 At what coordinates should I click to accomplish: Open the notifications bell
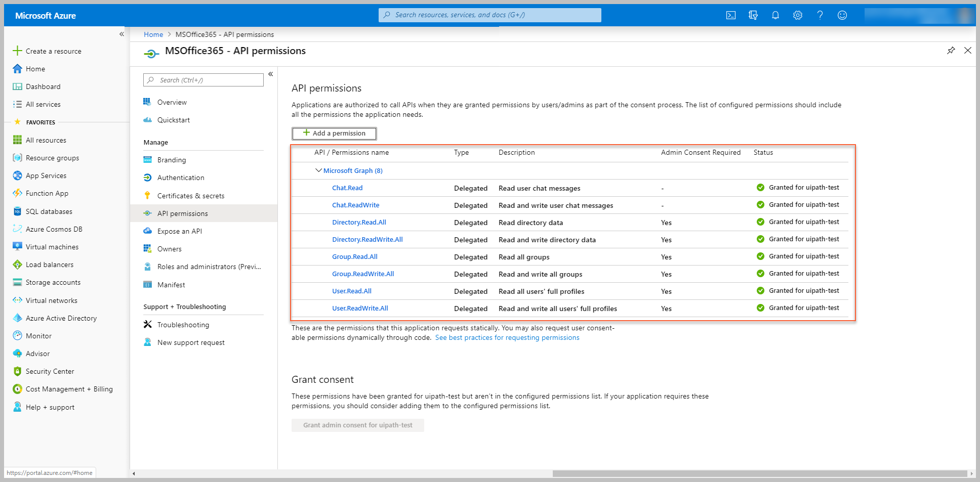pos(775,15)
